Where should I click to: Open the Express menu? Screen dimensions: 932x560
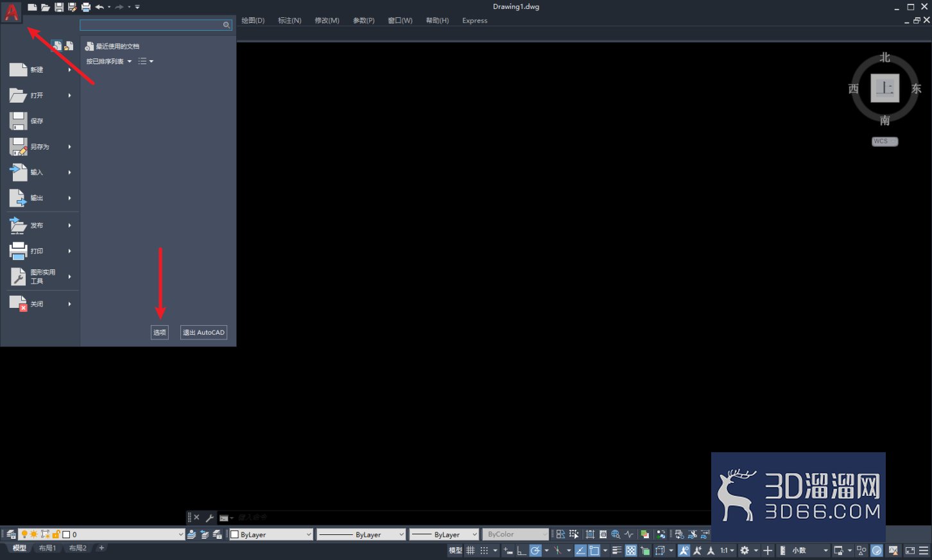[x=475, y=21]
